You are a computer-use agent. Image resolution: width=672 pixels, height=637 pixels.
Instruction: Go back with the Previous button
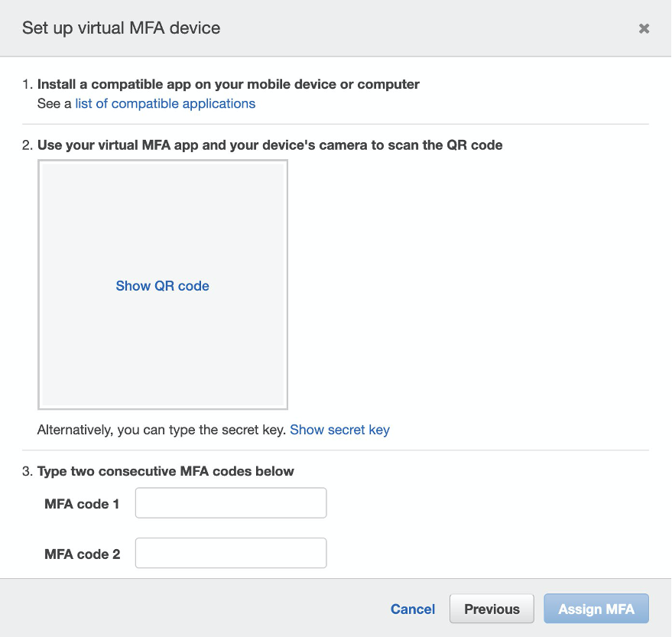[492, 609]
